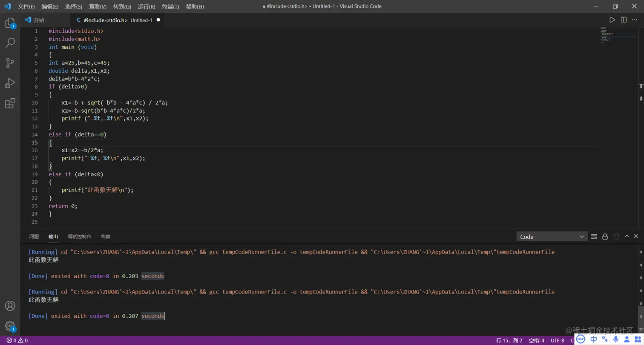Split the editor to the right

624,20
